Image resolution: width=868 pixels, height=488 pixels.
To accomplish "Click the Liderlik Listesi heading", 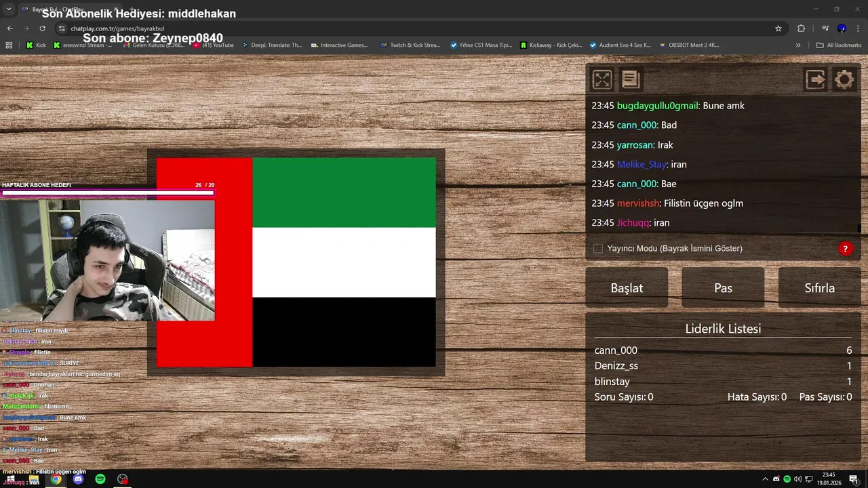I will coord(723,329).
